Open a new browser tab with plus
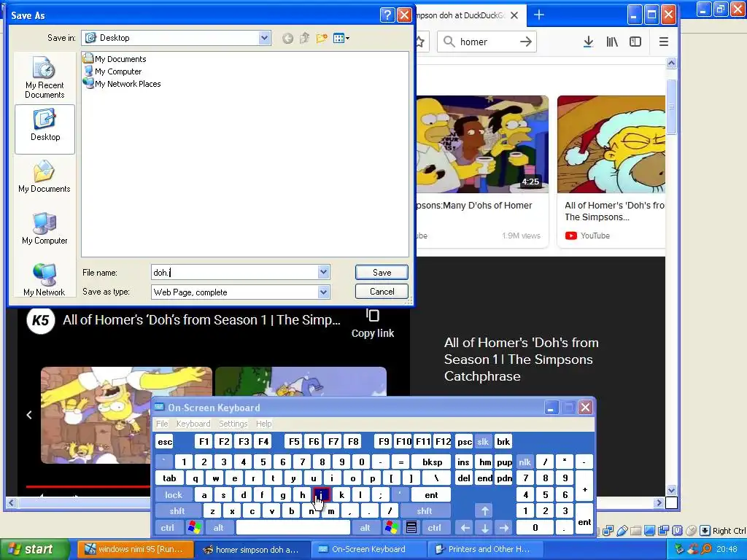 (x=539, y=15)
